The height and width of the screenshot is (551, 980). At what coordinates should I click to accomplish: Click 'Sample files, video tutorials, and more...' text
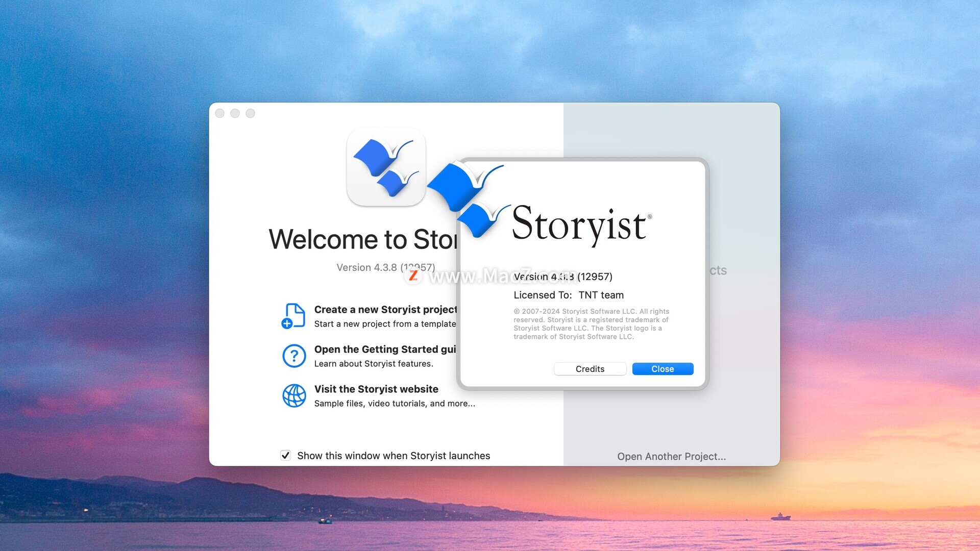coord(395,404)
